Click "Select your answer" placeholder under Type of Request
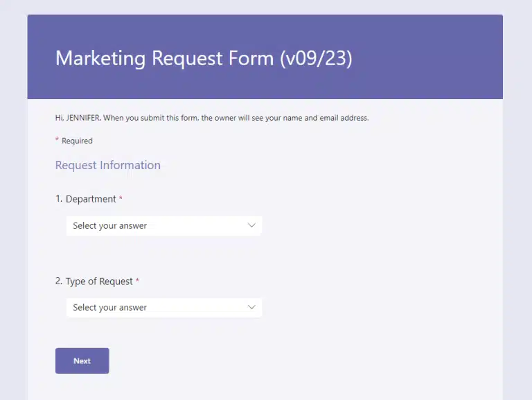The width and height of the screenshot is (532, 400). tap(110, 307)
